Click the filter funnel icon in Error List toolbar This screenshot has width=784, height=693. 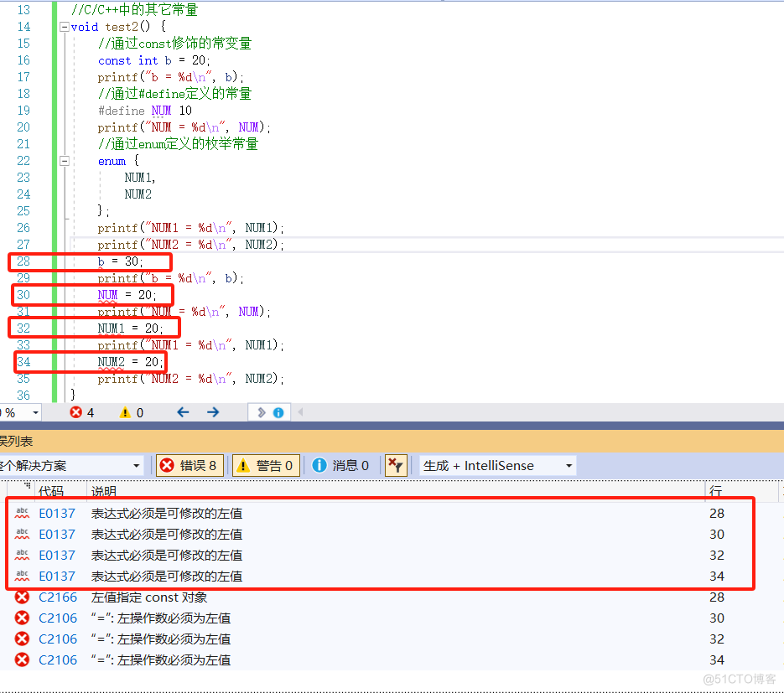coord(395,466)
